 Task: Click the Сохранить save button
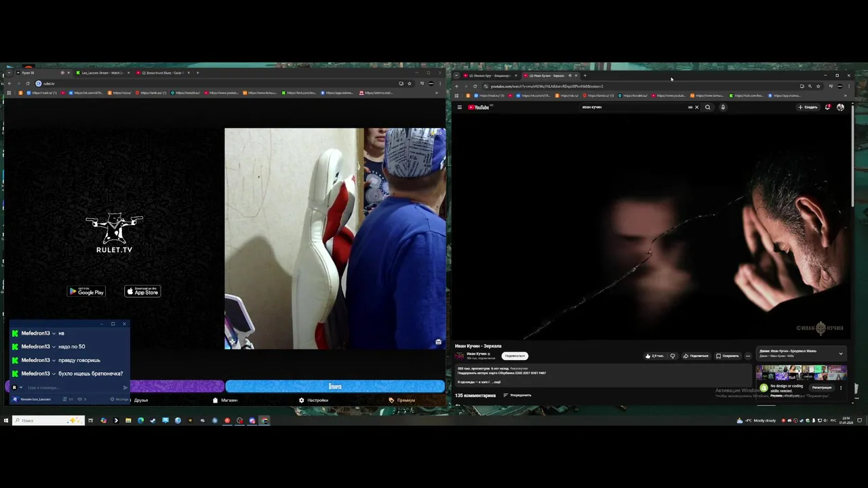(x=728, y=356)
